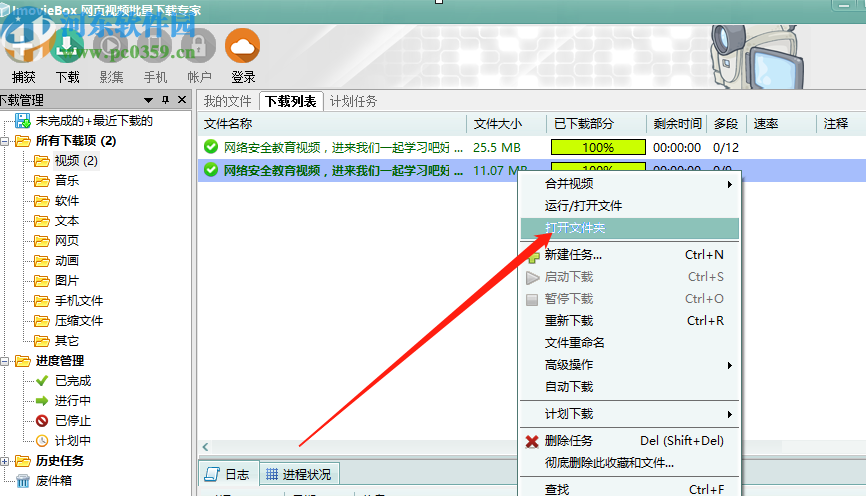Sort by 剩余时间 column header

click(x=677, y=124)
